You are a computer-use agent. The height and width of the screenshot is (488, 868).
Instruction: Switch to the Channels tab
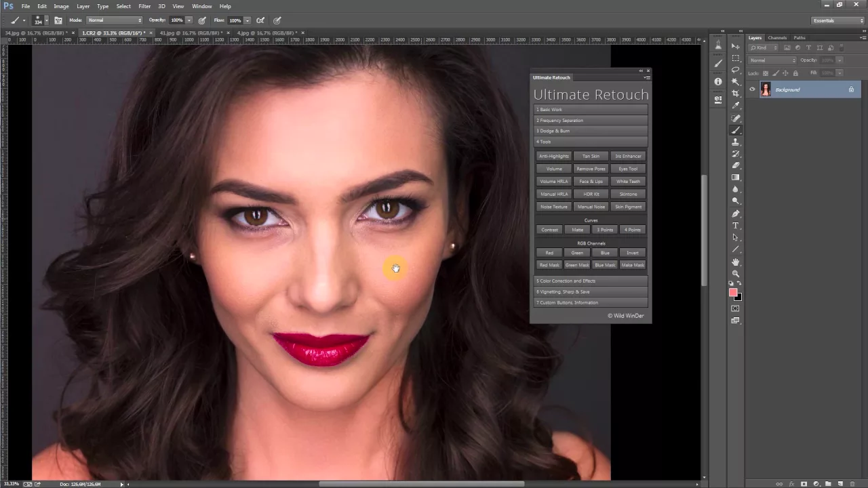[x=777, y=38]
